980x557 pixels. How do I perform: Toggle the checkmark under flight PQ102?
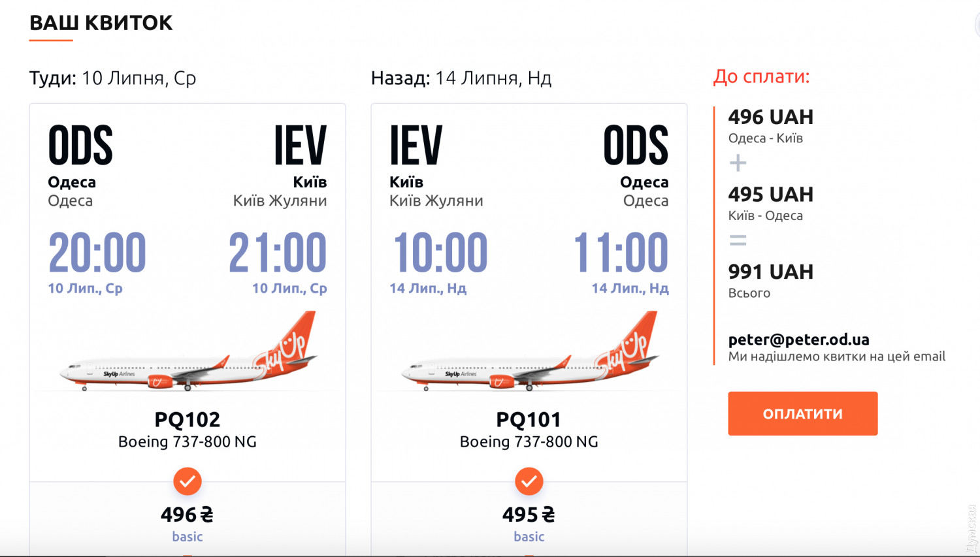click(188, 481)
